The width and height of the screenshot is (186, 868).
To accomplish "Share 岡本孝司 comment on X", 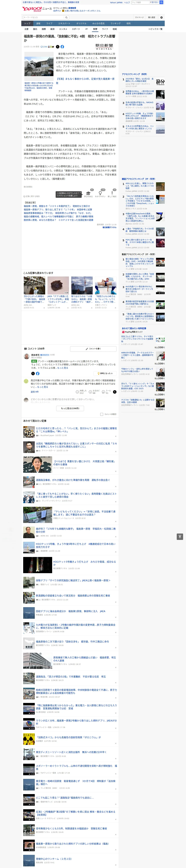I will click(x=33, y=373).
